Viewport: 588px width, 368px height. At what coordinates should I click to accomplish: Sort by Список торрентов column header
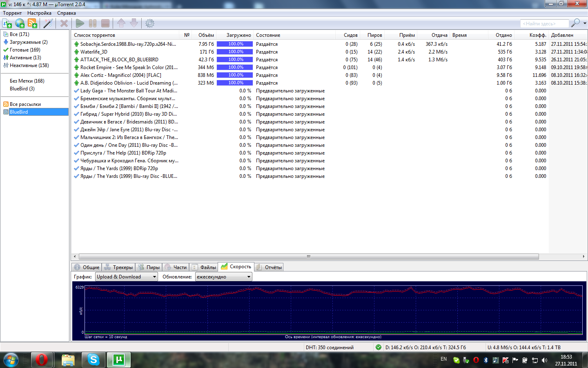click(x=125, y=35)
